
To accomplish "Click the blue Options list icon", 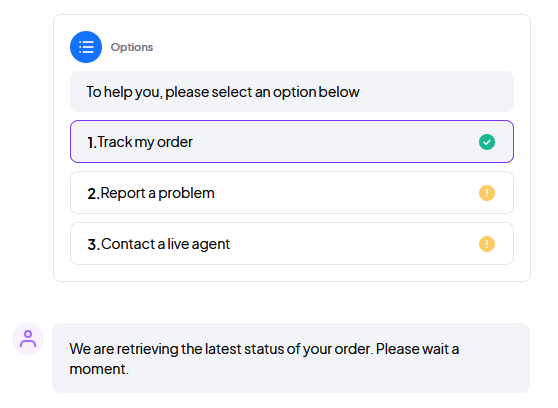I will point(86,47).
